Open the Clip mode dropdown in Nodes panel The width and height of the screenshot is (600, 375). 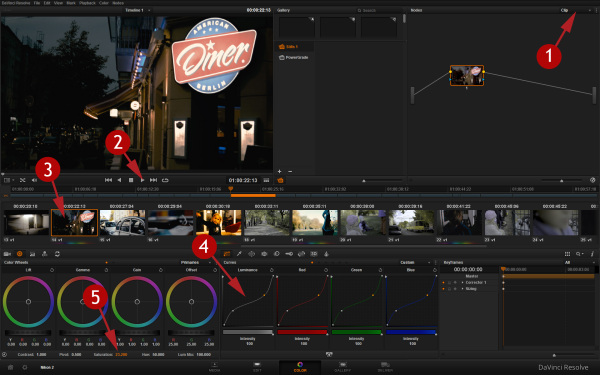tap(576, 10)
